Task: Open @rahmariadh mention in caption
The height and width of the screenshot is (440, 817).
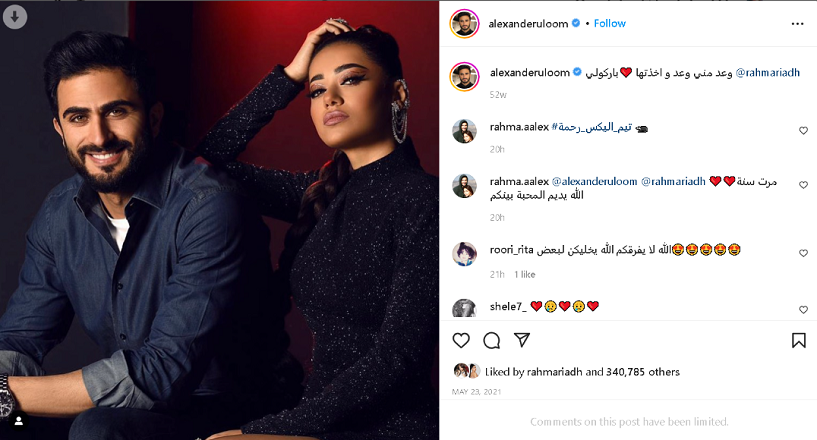Action: tap(768, 72)
